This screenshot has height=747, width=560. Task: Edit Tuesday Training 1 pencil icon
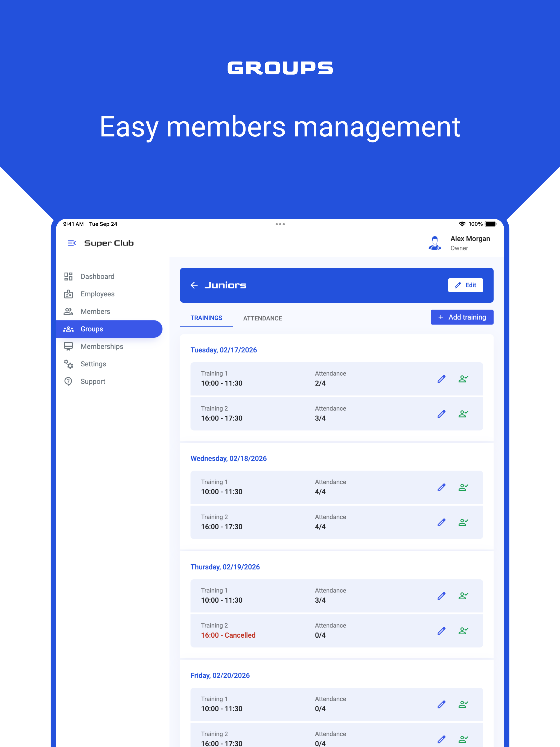441,379
